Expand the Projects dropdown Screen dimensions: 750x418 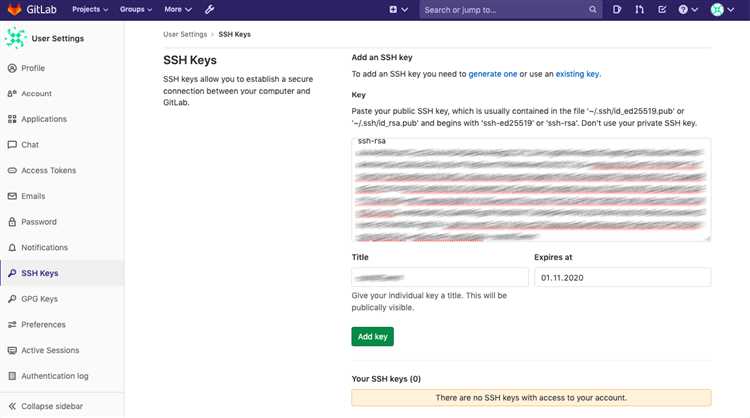pyautogui.click(x=90, y=9)
